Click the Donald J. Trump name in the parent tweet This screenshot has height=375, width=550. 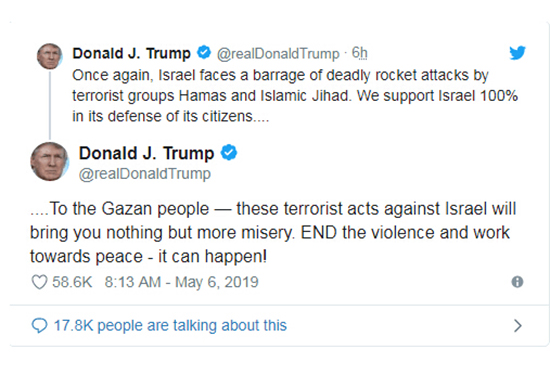(x=132, y=53)
